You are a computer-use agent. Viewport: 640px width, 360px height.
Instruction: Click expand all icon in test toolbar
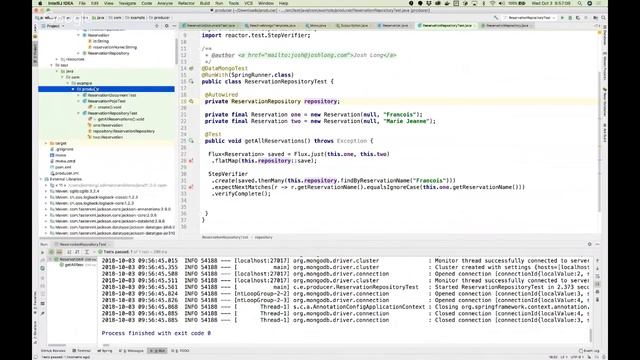point(87,252)
